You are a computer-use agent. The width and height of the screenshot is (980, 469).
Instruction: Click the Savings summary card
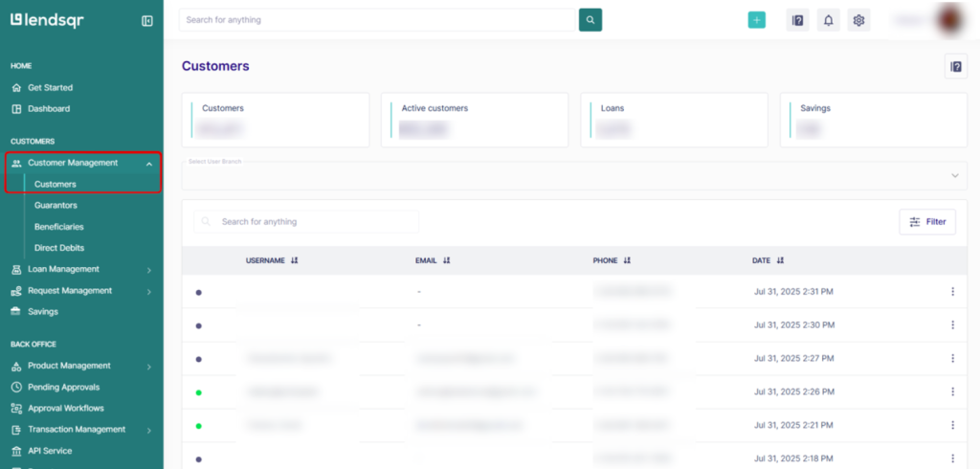874,120
